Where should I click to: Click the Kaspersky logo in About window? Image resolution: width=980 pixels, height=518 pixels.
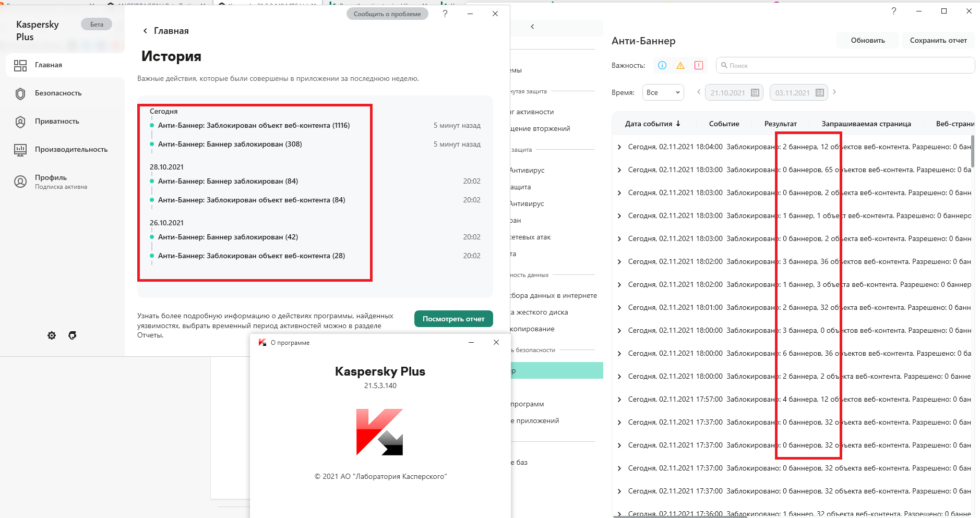click(x=380, y=432)
